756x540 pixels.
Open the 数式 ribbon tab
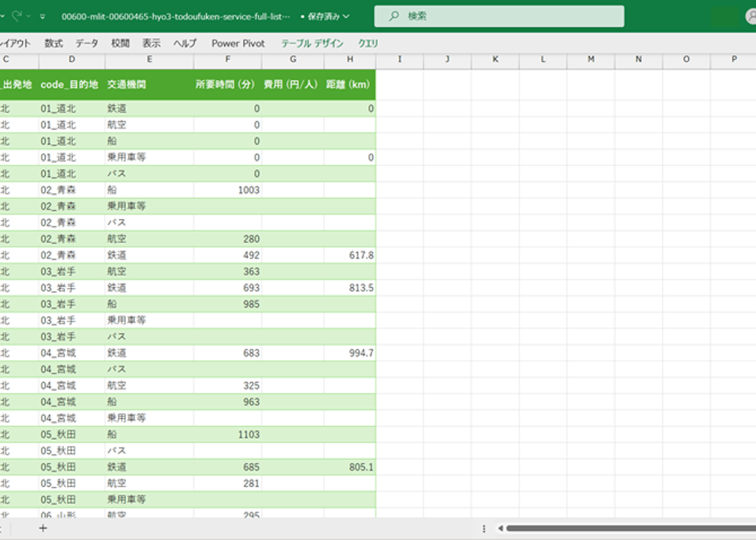coord(53,43)
